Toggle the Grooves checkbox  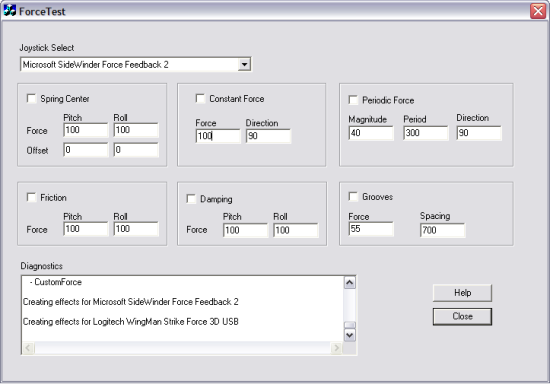click(353, 197)
